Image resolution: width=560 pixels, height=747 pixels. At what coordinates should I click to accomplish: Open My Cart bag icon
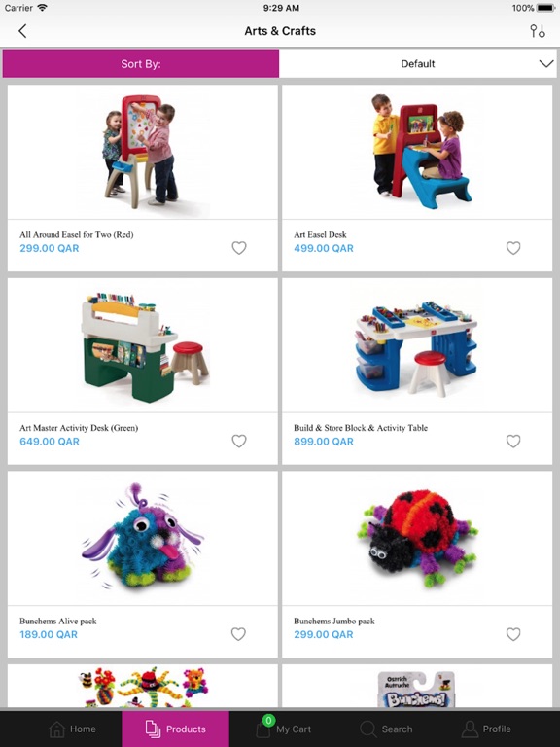262,729
